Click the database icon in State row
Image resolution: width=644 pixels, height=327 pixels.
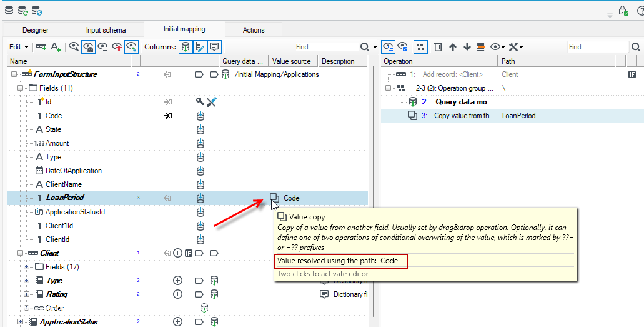pyautogui.click(x=200, y=129)
